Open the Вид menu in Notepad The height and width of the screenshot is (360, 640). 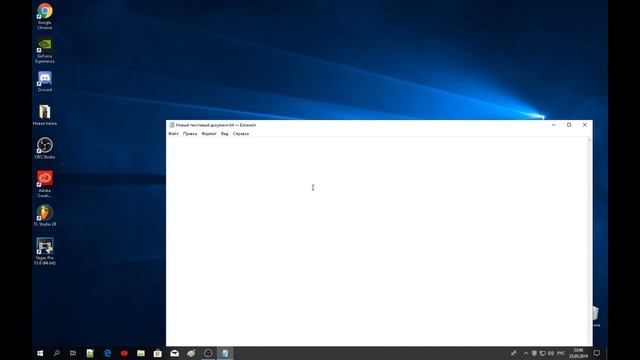[224, 133]
